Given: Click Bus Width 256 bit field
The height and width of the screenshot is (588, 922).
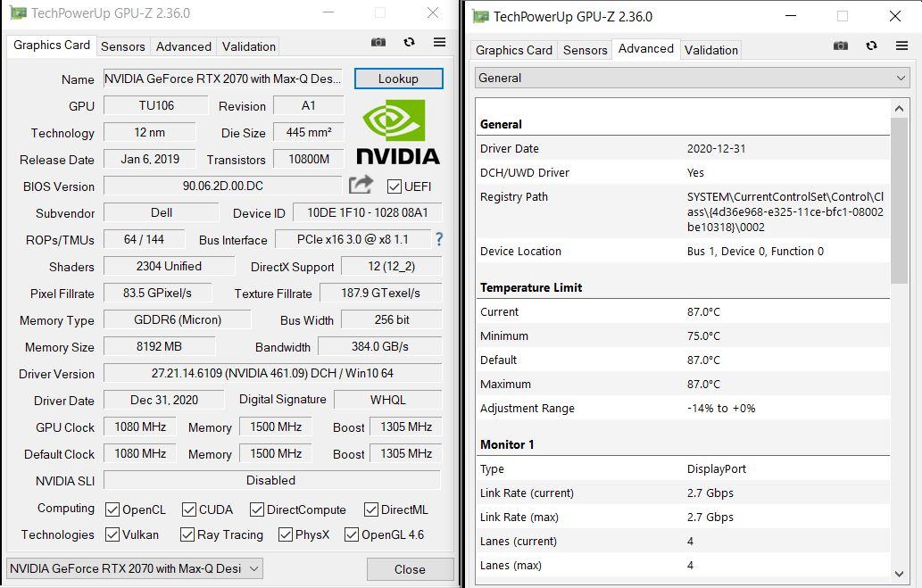Looking at the screenshot, I should (392, 319).
